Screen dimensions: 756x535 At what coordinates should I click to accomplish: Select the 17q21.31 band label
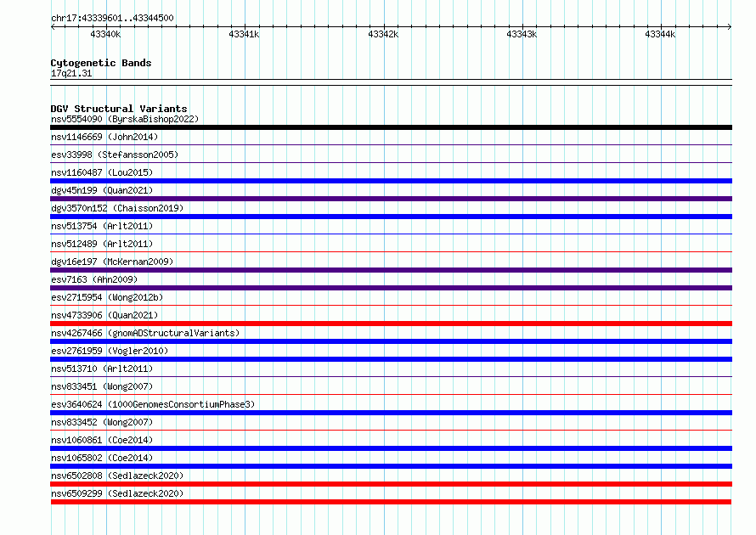coord(71,73)
